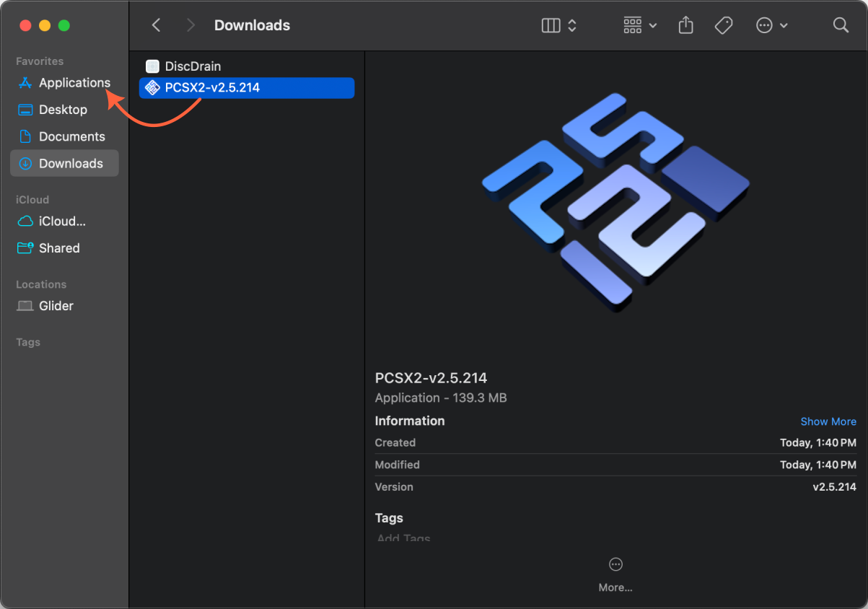Check the DiscDrain selection checkbox
Image resolution: width=868 pixels, height=609 pixels.
pos(152,66)
